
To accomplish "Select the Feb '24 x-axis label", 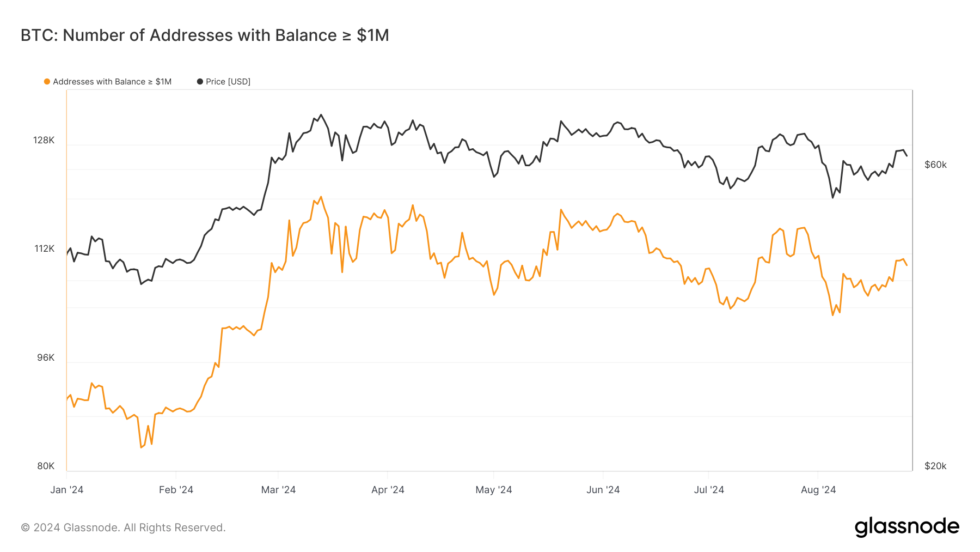I will coord(176,489).
